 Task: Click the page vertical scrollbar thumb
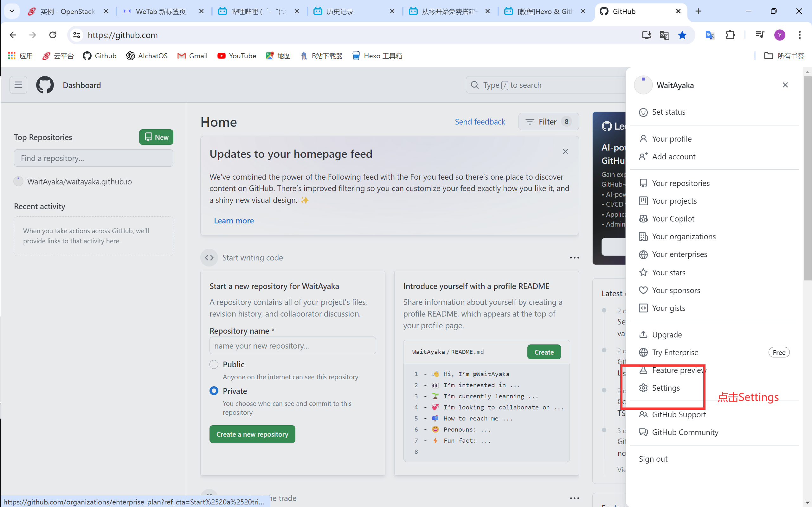point(807,178)
